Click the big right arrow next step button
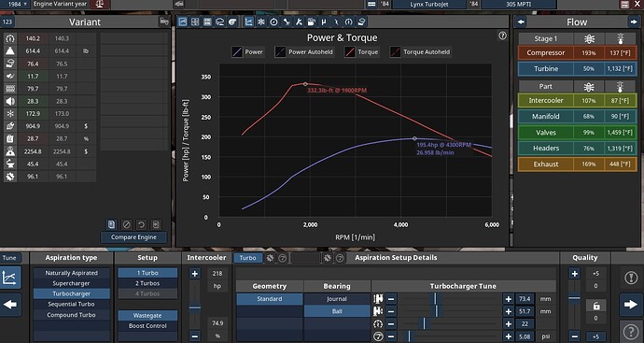644x343 pixels. pyautogui.click(x=630, y=305)
